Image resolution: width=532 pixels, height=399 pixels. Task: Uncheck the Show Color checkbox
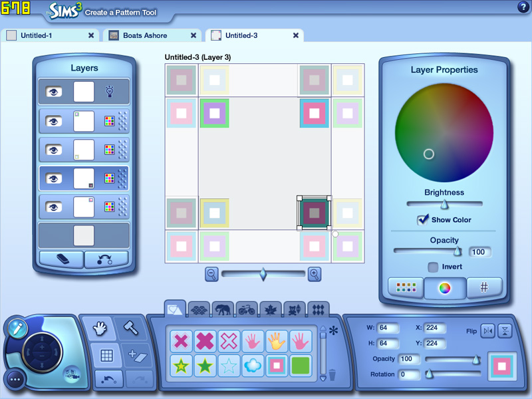(x=422, y=219)
